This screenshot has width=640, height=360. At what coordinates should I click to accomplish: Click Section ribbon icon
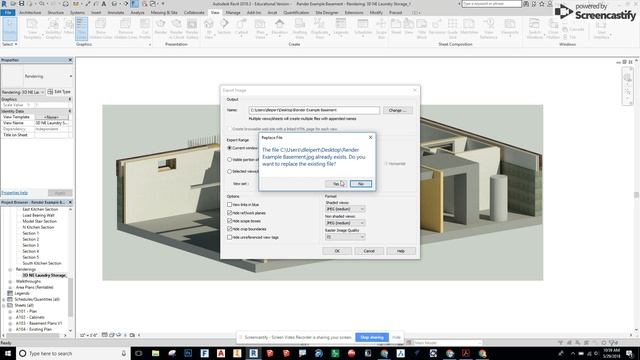(x=224, y=27)
